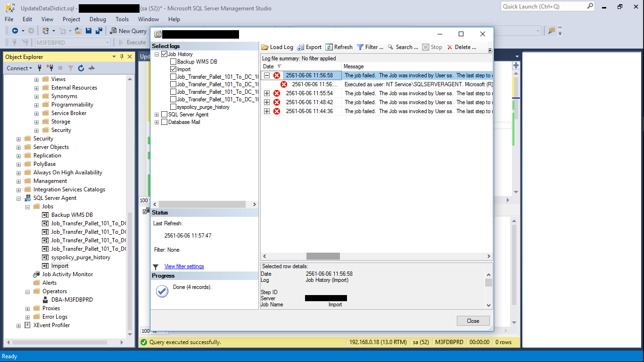The width and height of the screenshot is (644, 362).
Task: Select the Alerts node in Object Explorer
Action: pyautogui.click(x=50, y=283)
